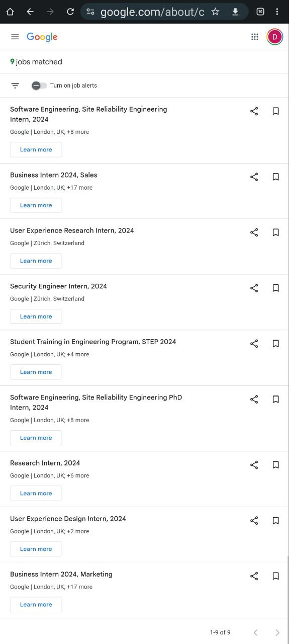Click the Google logo
Screen dimensions: 289x644
[x=42, y=37]
